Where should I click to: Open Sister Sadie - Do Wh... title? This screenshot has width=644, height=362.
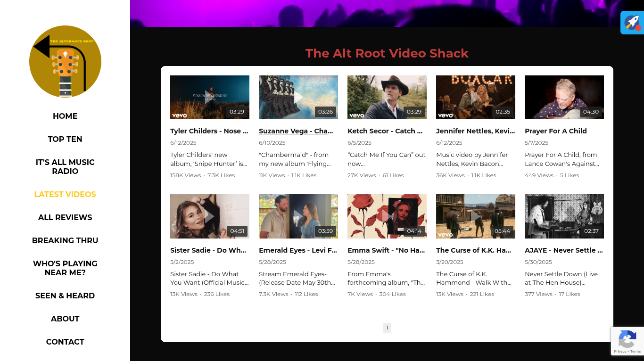pyautogui.click(x=208, y=250)
